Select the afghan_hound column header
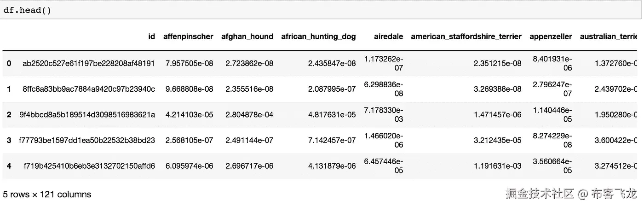Screen dimensions: 644x207 pyautogui.click(x=247, y=36)
